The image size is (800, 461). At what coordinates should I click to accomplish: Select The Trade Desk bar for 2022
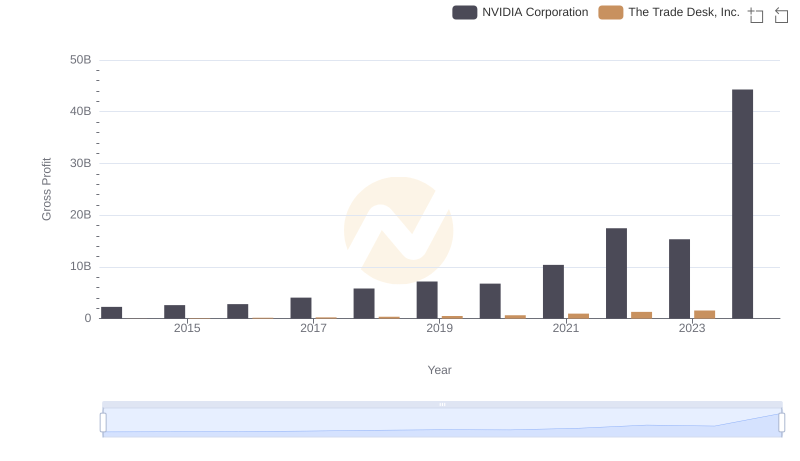[642, 315]
